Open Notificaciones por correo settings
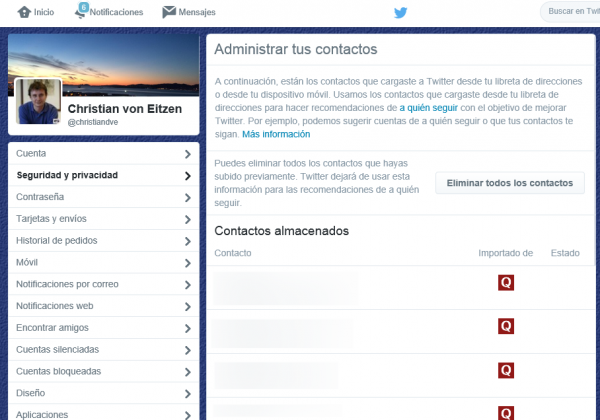The image size is (600, 420). (x=103, y=284)
